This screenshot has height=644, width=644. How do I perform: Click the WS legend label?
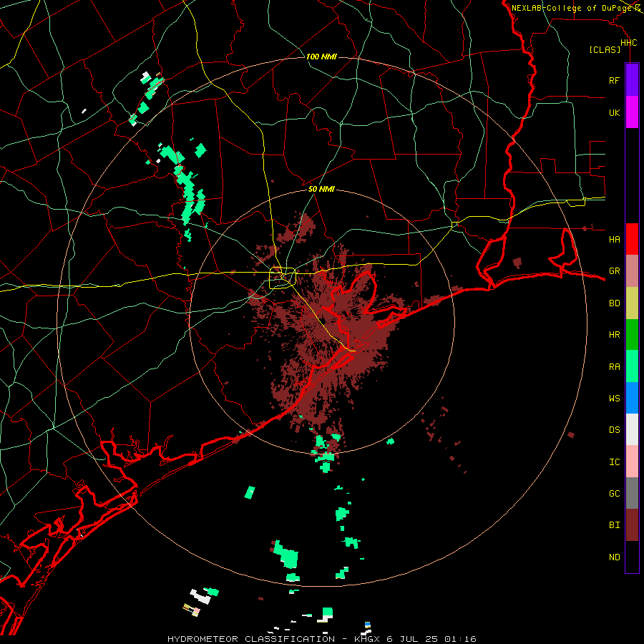(x=614, y=399)
